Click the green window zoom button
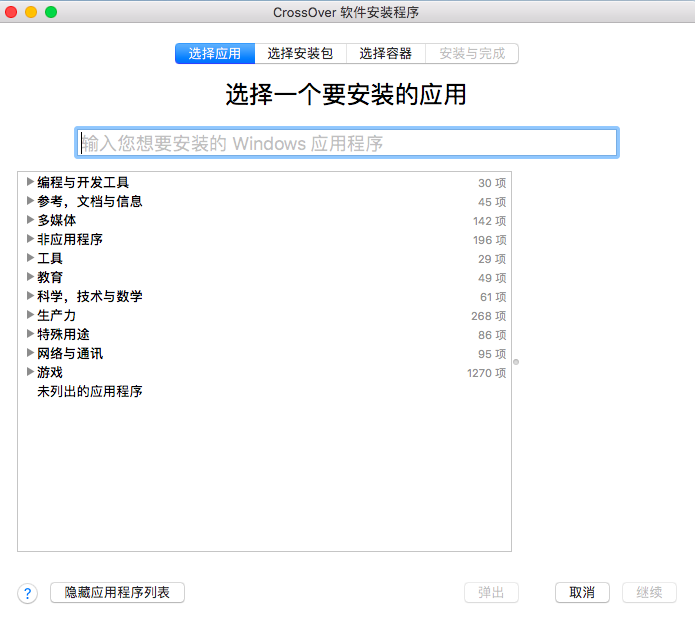 point(51,12)
